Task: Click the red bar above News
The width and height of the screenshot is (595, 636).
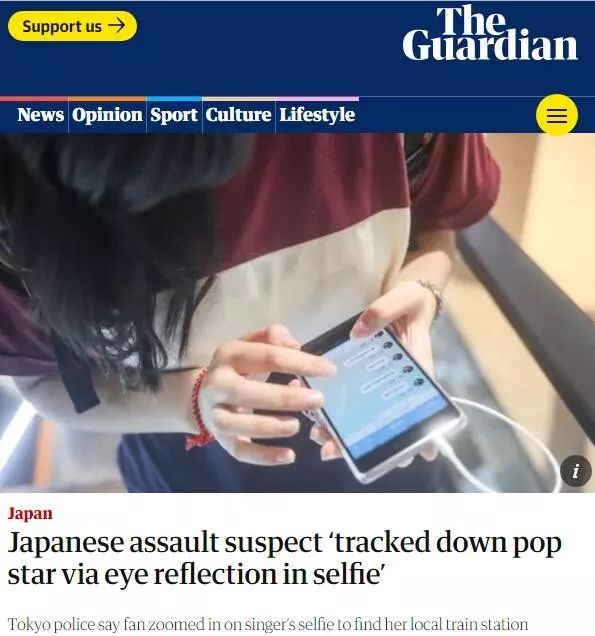Action: pyautogui.click(x=34, y=99)
